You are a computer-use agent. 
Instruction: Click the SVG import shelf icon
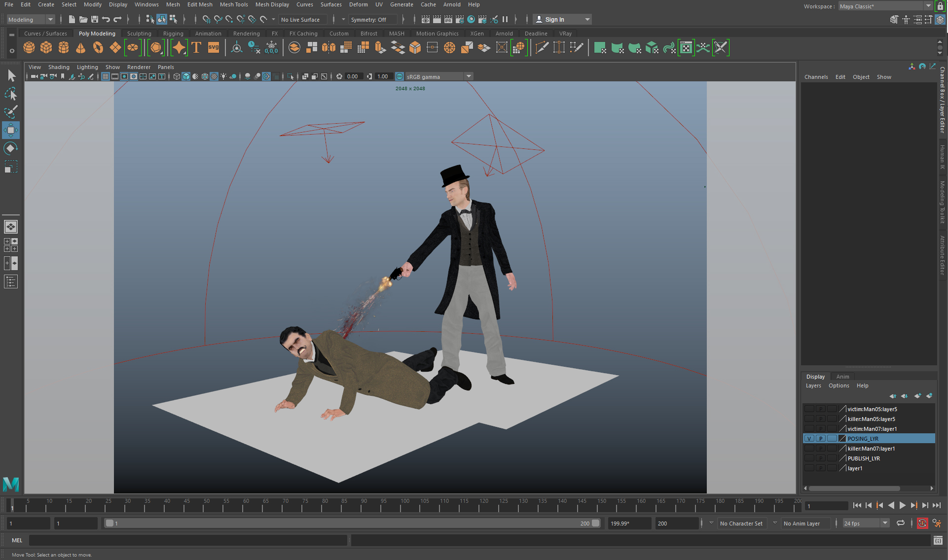click(213, 48)
